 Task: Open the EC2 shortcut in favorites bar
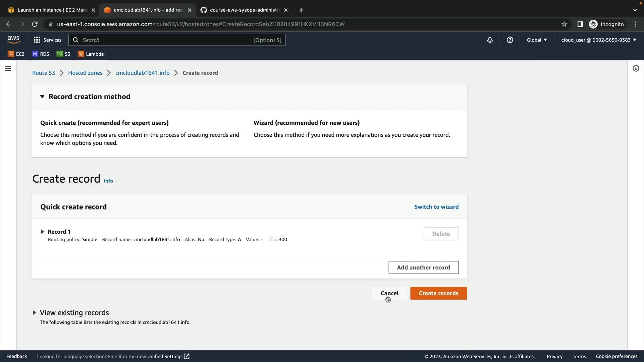point(16,54)
